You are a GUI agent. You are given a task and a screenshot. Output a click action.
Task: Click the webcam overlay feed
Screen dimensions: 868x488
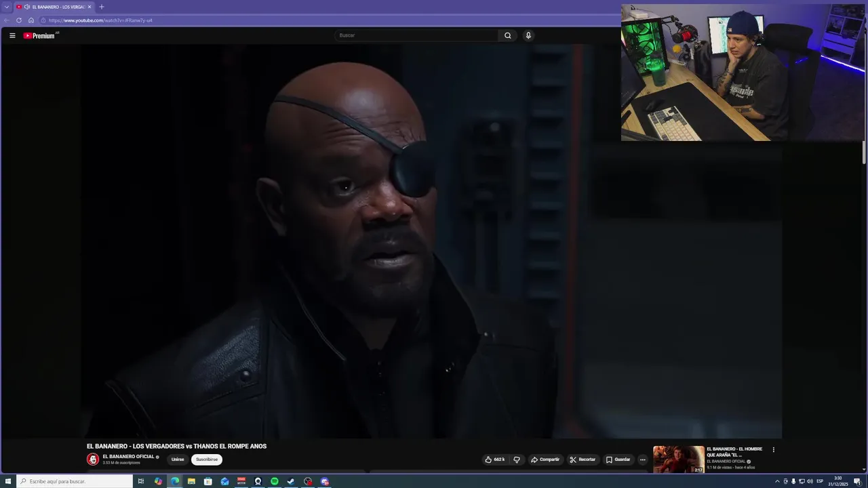pyautogui.click(x=743, y=73)
